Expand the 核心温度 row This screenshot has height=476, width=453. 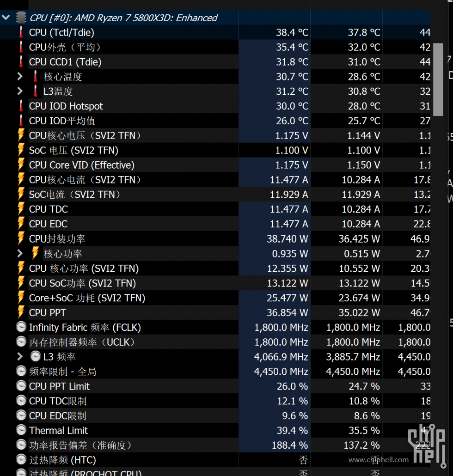tap(20, 76)
